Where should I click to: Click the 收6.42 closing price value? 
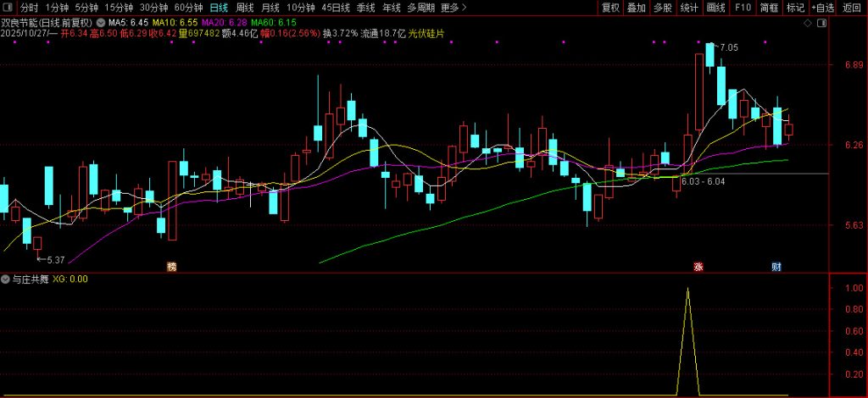coord(162,34)
